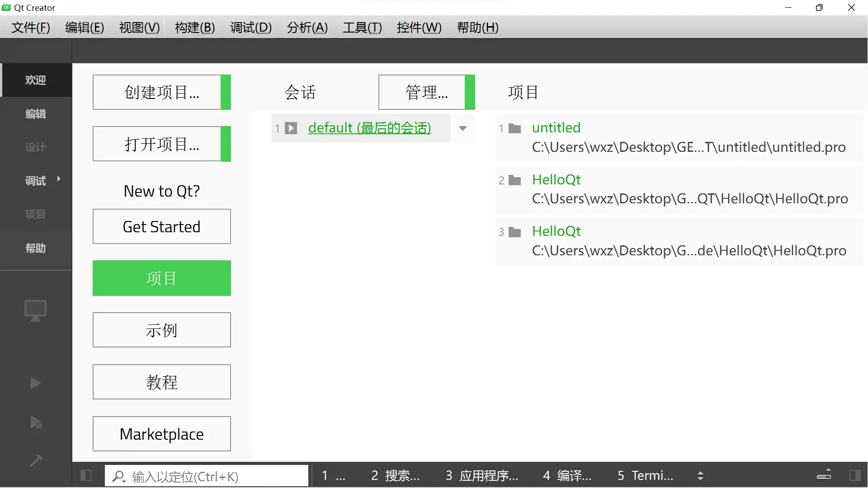The height and width of the screenshot is (488, 868).
Task: Open the Tutorials (教程) page
Action: [x=162, y=382]
